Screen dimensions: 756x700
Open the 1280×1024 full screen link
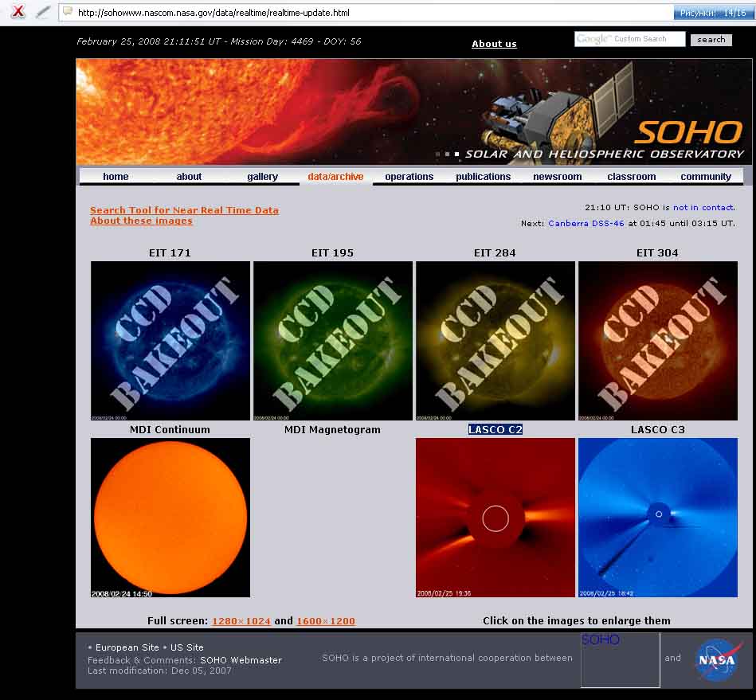click(241, 621)
